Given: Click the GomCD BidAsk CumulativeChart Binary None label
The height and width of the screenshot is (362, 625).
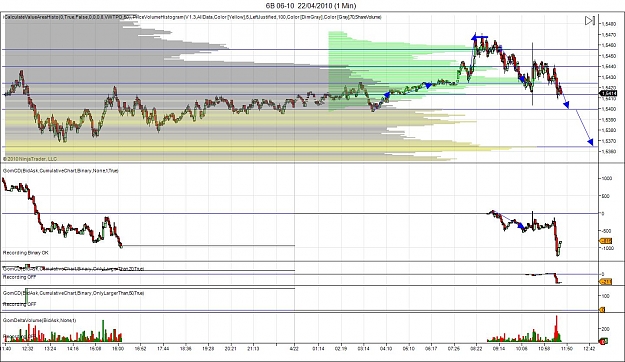Looking at the screenshot, I should 61,171.
